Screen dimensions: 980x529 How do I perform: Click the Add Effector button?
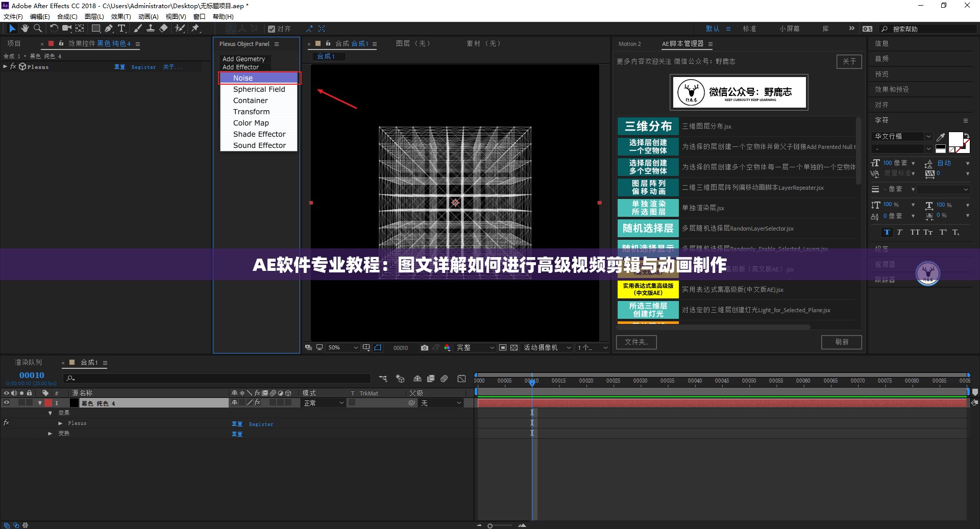tap(240, 67)
